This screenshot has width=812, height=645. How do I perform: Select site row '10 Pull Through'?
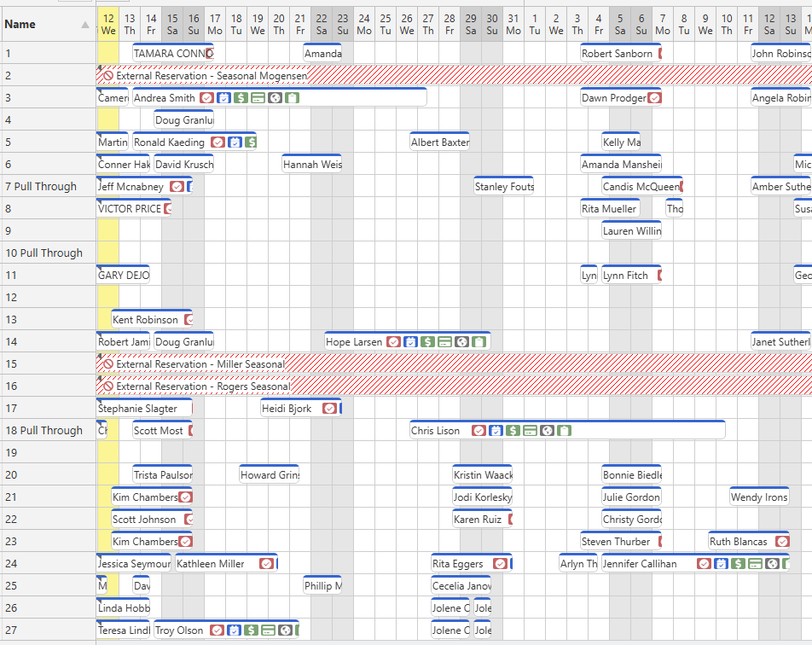tap(48, 253)
